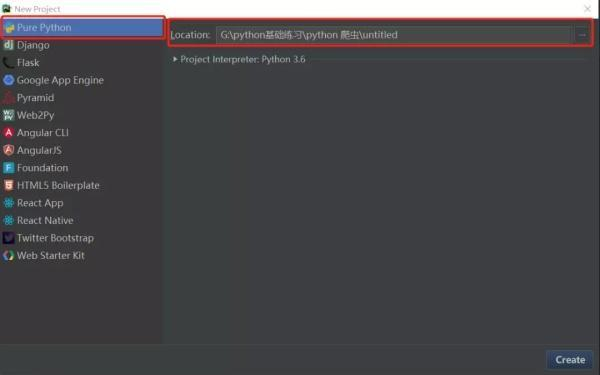Choose the HTML5 Boilerplate label
This screenshot has width=600, height=375.
pos(58,186)
